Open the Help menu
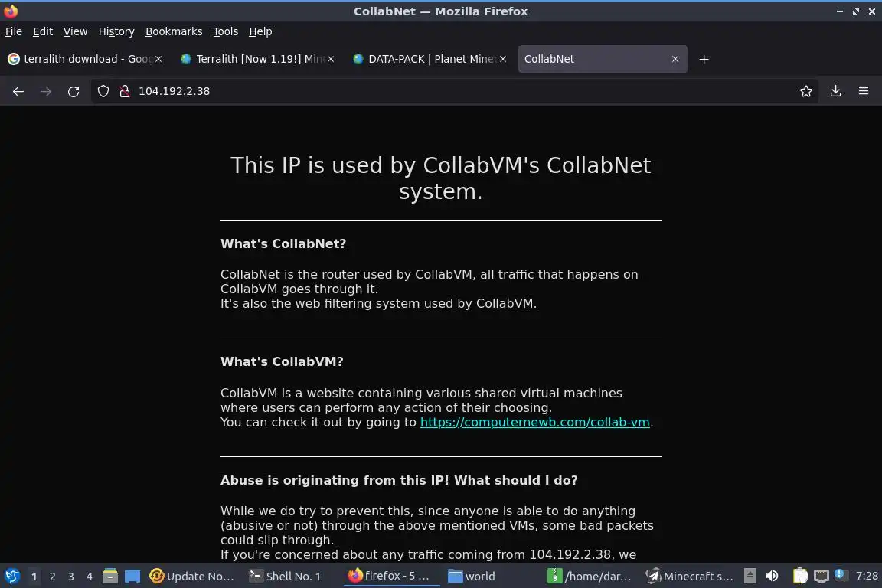Screen dimensions: 882x588 [260, 31]
